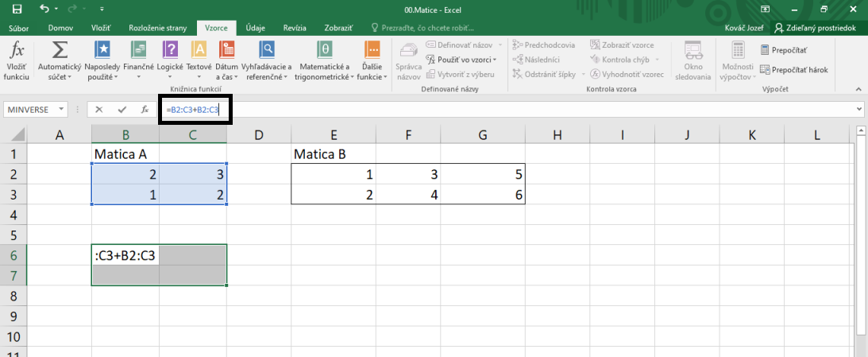The width and height of the screenshot is (868, 357).
Task: Click the Vložiť funkciu fx icon
Action: point(16,52)
